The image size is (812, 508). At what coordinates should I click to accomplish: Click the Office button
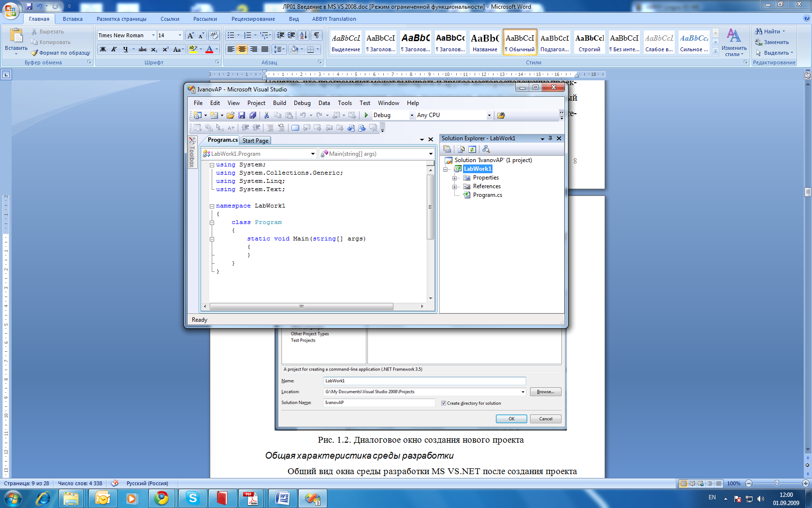pos(11,10)
